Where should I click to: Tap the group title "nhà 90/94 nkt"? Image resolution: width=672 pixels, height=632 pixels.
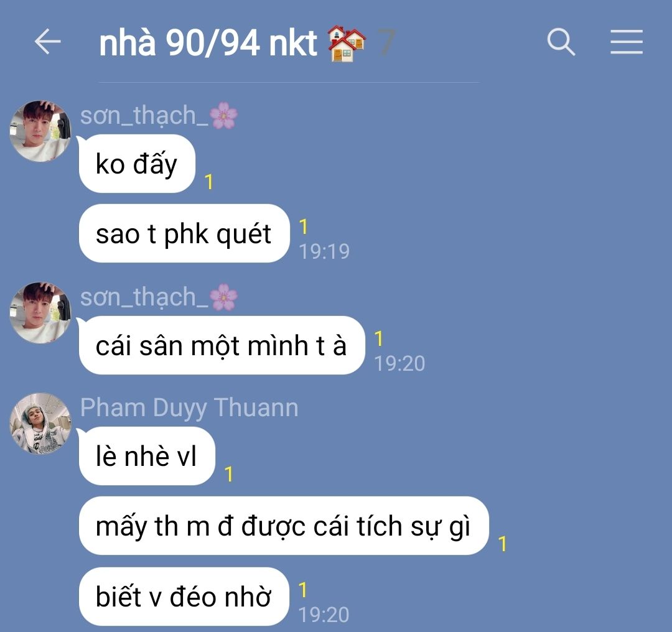tap(208, 43)
